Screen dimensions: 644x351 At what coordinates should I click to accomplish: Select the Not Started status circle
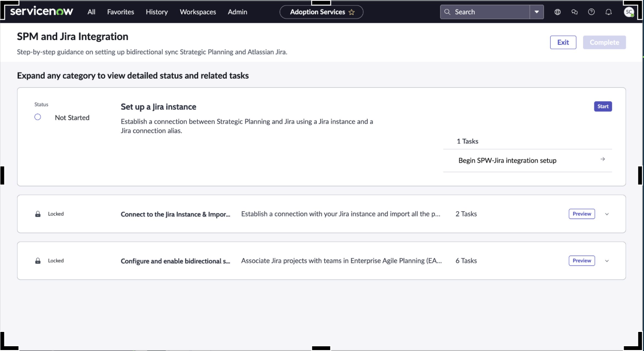click(38, 117)
